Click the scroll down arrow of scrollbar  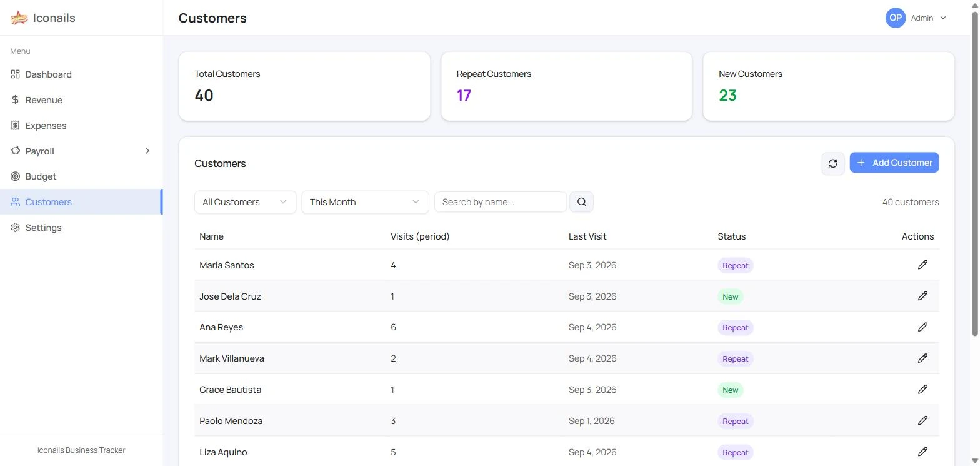click(975, 461)
